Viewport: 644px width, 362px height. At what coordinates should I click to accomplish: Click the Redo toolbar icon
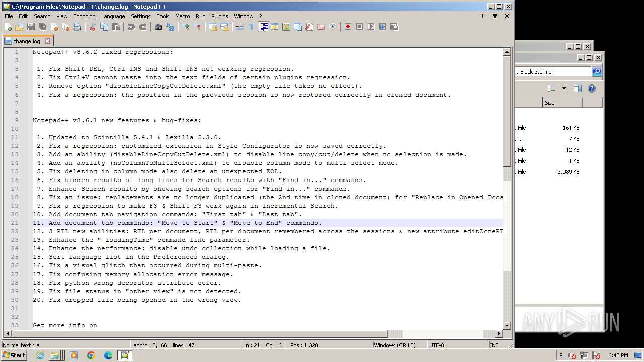[143, 27]
